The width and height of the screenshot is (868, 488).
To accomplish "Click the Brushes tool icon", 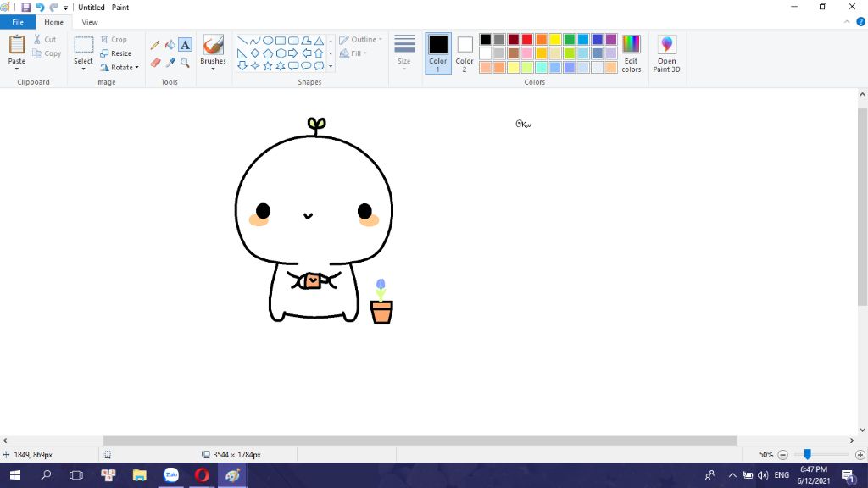I will point(213,45).
